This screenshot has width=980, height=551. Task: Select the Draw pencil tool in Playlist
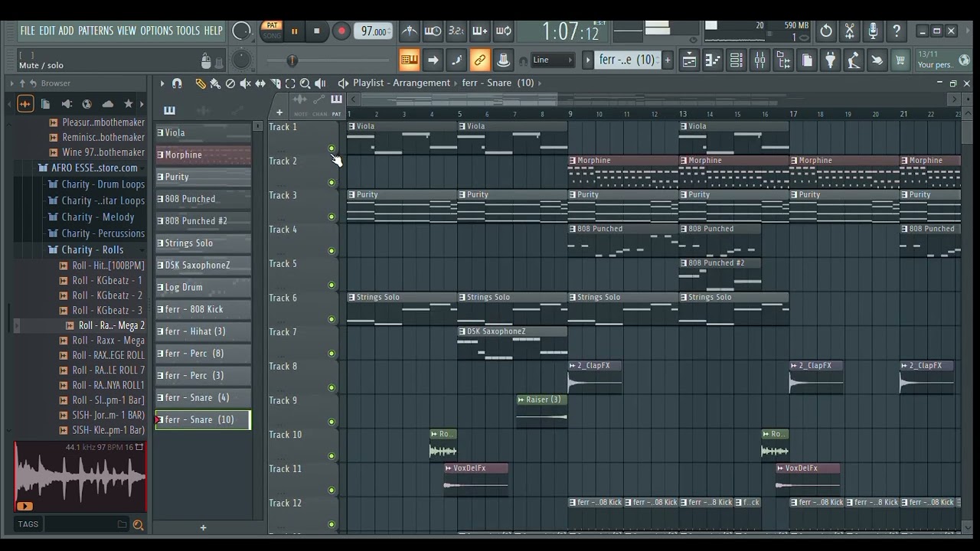click(200, 83)
